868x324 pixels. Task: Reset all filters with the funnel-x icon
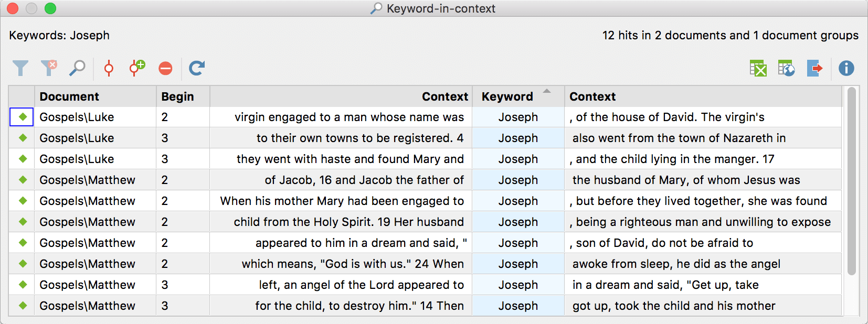pyautogui.click(x=49, y=68)
